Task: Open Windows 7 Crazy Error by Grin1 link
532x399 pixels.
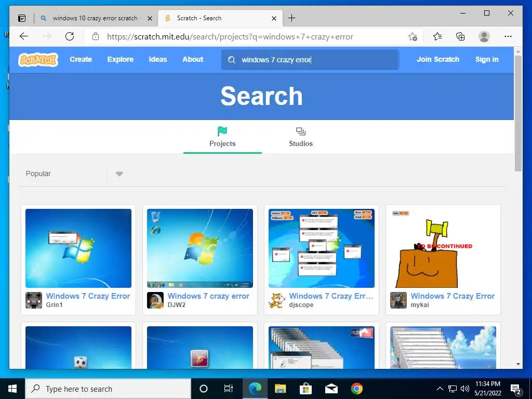Action: [88, 296]
